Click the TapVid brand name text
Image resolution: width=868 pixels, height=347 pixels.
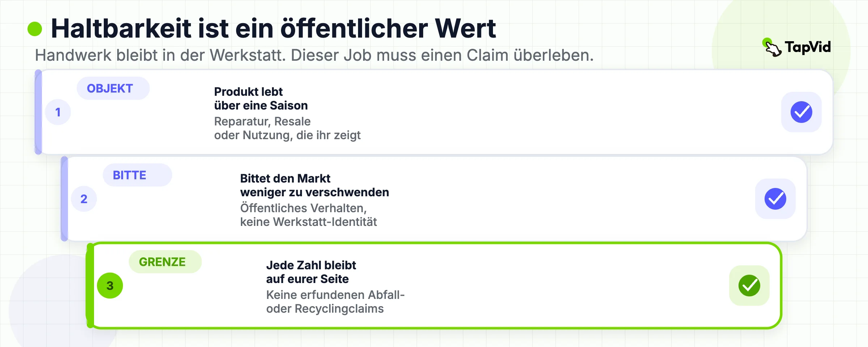[808, 47]
